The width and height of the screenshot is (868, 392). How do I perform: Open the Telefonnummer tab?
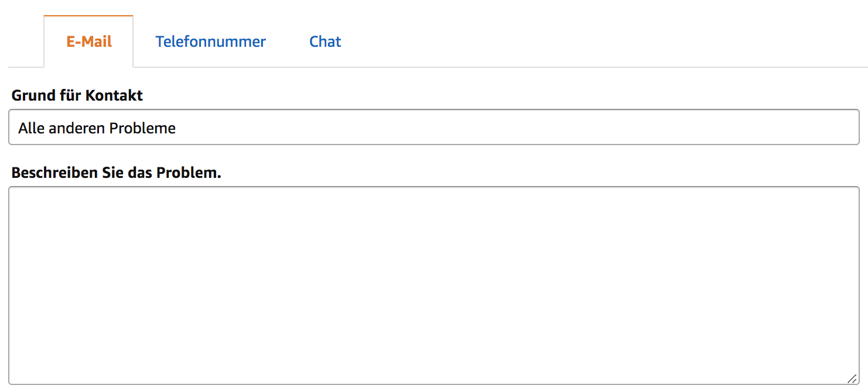tap(210, 42)
